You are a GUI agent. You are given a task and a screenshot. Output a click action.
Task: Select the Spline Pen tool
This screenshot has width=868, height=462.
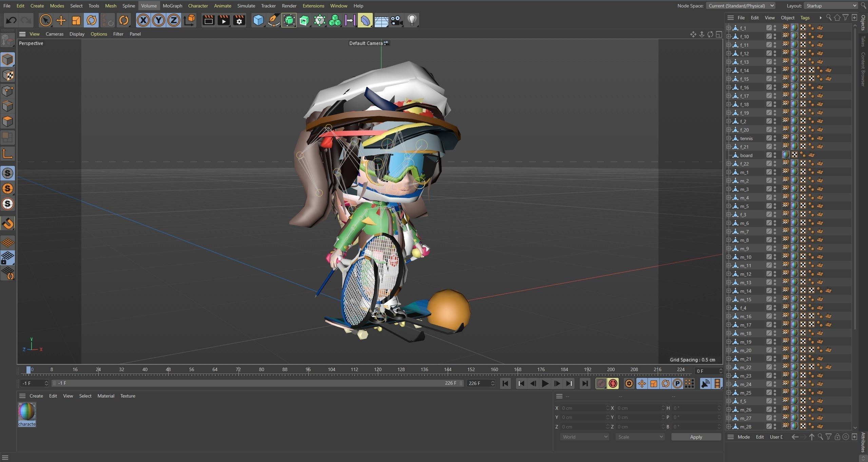pyautogui.click(x=274, y=20)
